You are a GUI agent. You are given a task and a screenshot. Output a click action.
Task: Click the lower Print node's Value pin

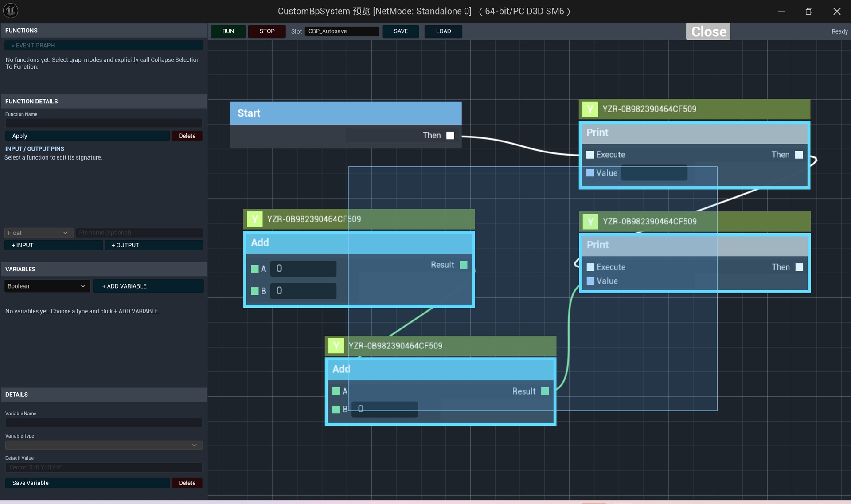click(x=590, y=281)
